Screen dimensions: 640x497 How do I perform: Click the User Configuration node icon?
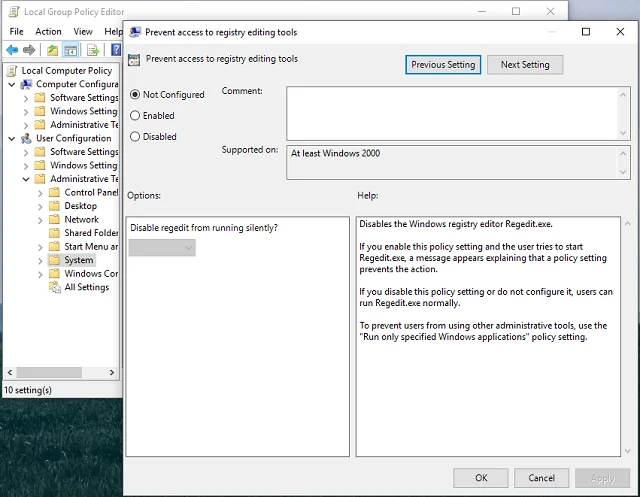click(26, 138)
